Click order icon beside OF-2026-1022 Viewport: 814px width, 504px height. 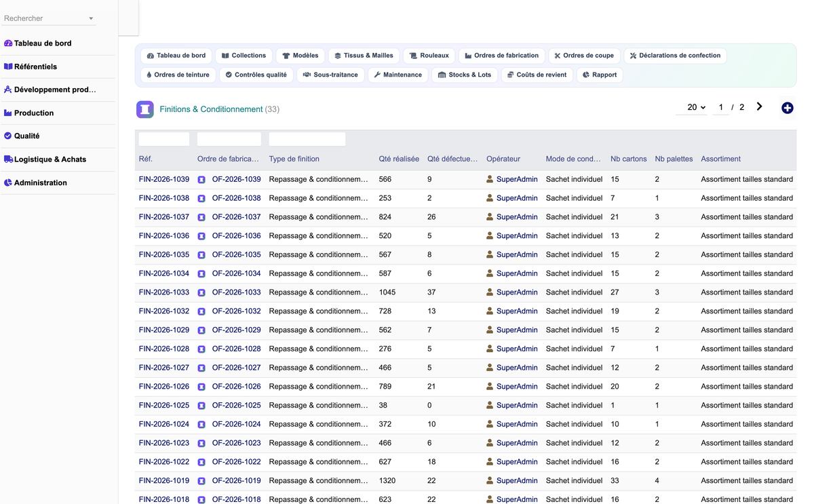coord(201,462)
